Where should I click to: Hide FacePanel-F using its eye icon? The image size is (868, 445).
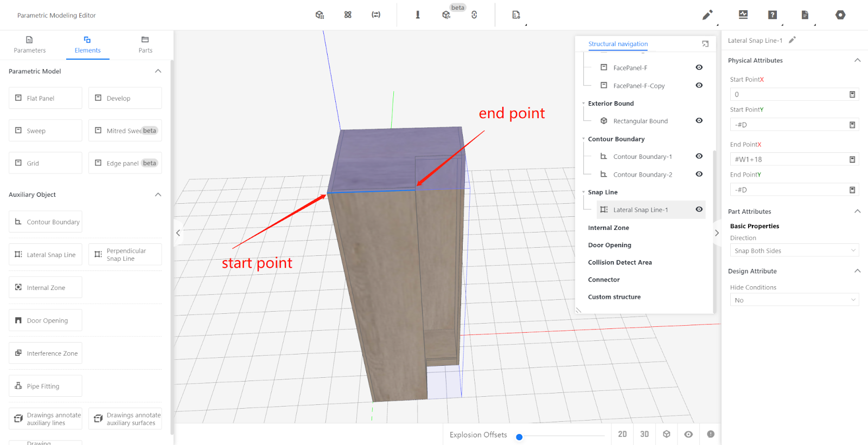[699, 68]
